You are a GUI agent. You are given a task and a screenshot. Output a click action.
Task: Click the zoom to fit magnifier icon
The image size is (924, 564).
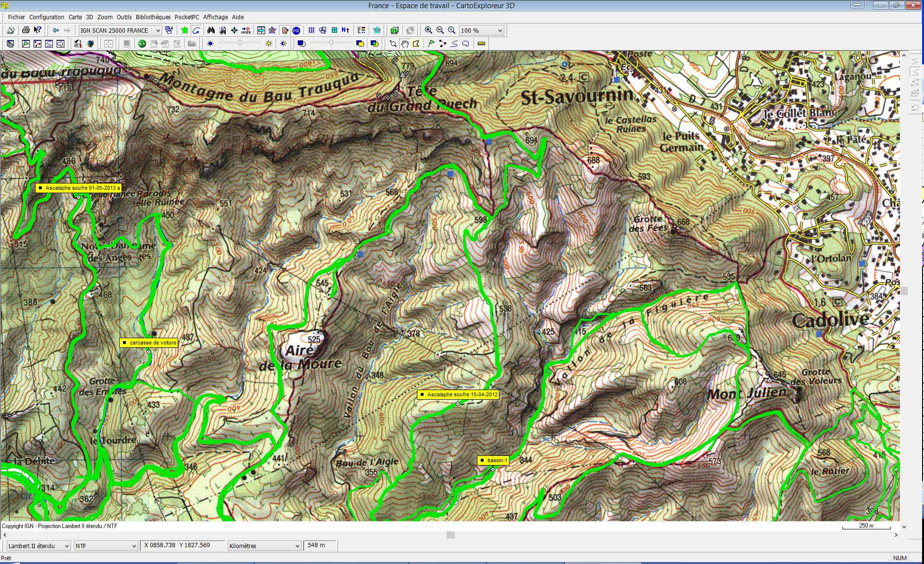pyautogui.click(x=451, y=30)
